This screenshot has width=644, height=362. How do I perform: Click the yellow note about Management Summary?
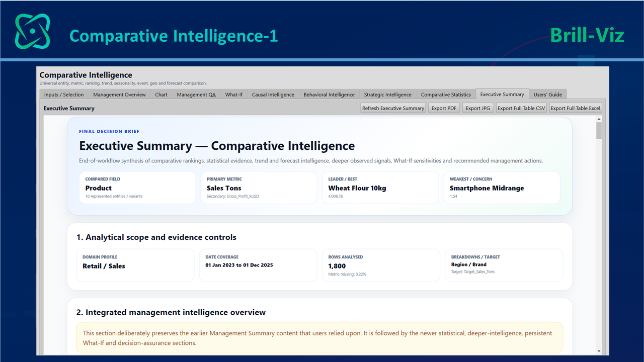click(319, 338)
